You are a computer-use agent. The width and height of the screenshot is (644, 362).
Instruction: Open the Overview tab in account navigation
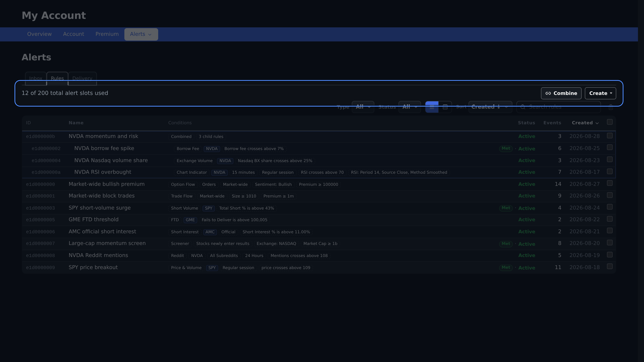tap(39, 34)
